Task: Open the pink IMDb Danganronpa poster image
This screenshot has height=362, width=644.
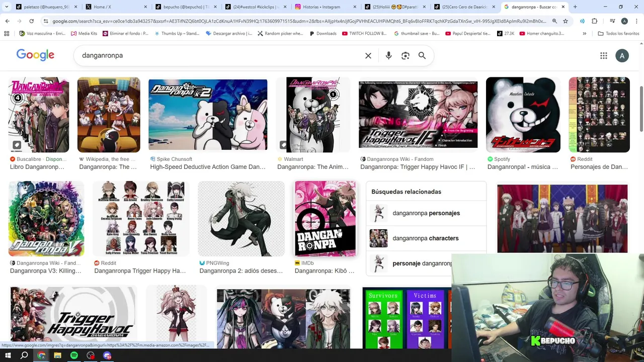Action: click(325, 219)
